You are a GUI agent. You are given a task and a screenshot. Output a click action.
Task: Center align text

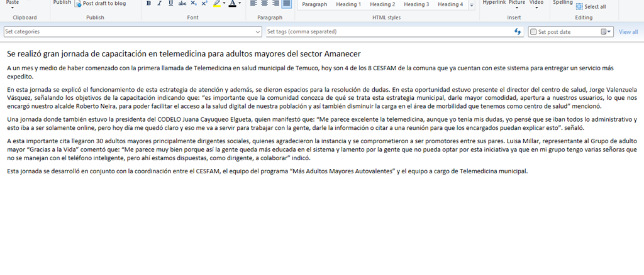(x=265, y=4)
